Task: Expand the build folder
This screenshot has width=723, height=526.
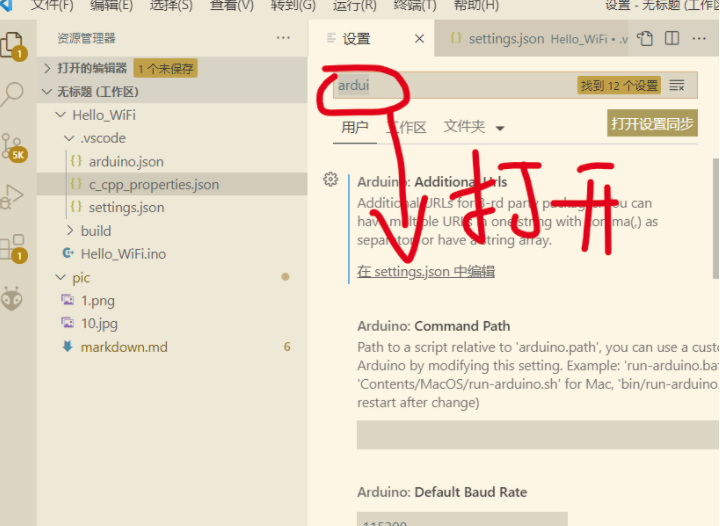Action: click(x=70, y=230)
